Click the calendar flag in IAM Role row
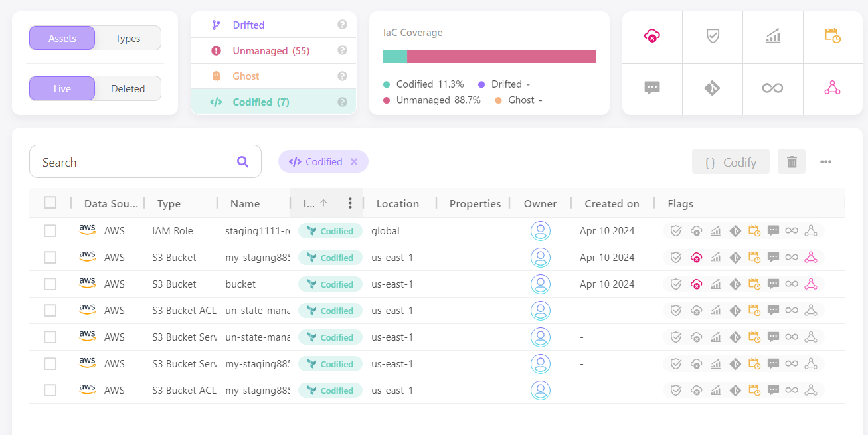This screenshot has width=868, height=435. 754,231
